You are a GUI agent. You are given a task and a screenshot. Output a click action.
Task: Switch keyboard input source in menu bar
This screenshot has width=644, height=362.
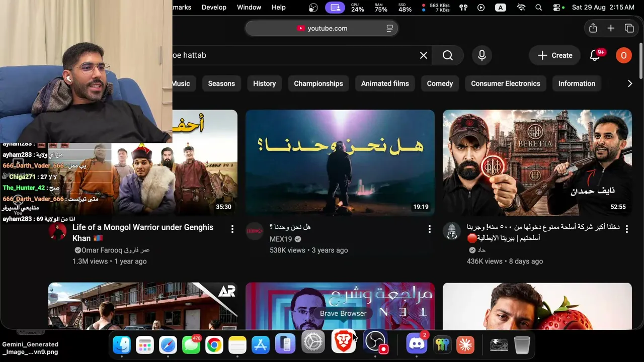501,8
